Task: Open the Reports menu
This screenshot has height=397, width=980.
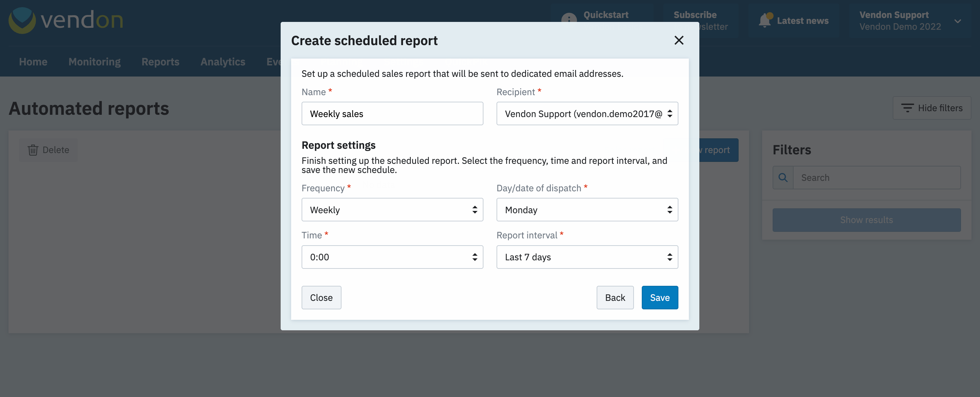Action: coord(160,61)
